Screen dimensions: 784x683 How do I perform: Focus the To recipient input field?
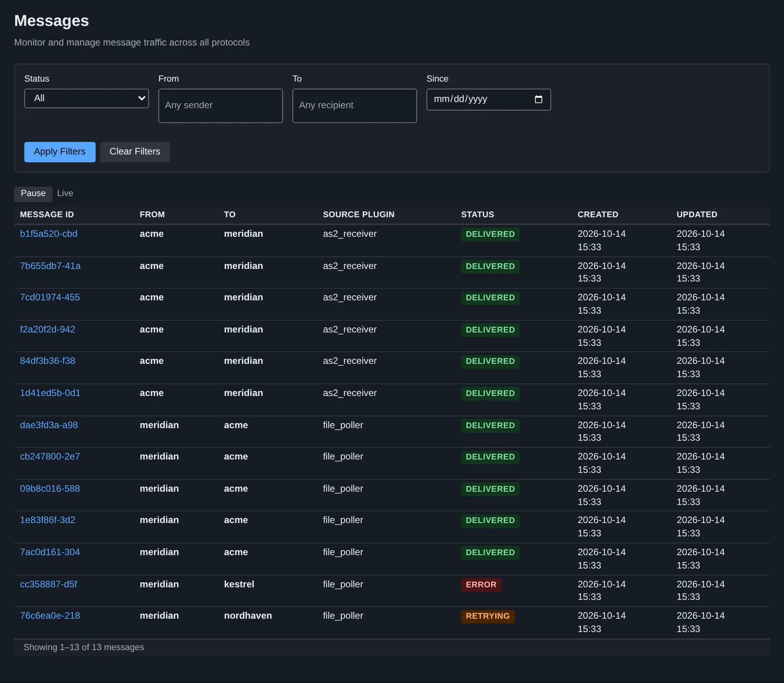[354, 105]
